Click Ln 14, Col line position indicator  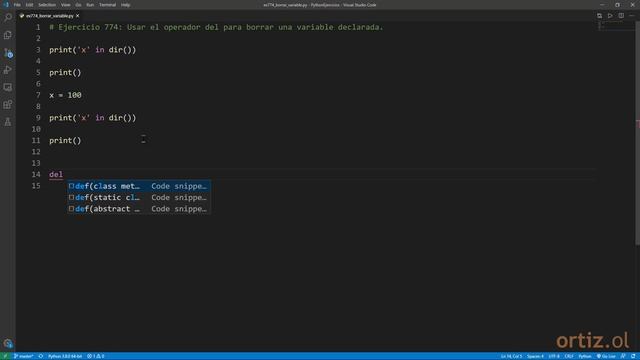[511, 356]
